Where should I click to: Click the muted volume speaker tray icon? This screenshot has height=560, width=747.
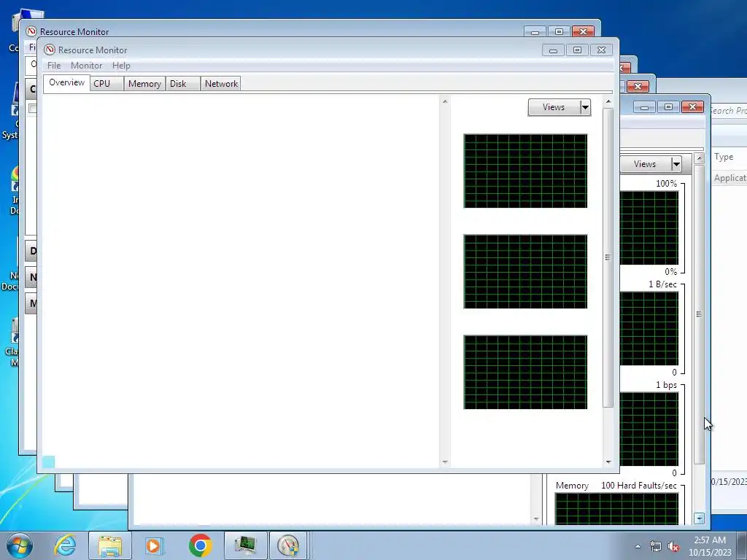coord(673,547)
